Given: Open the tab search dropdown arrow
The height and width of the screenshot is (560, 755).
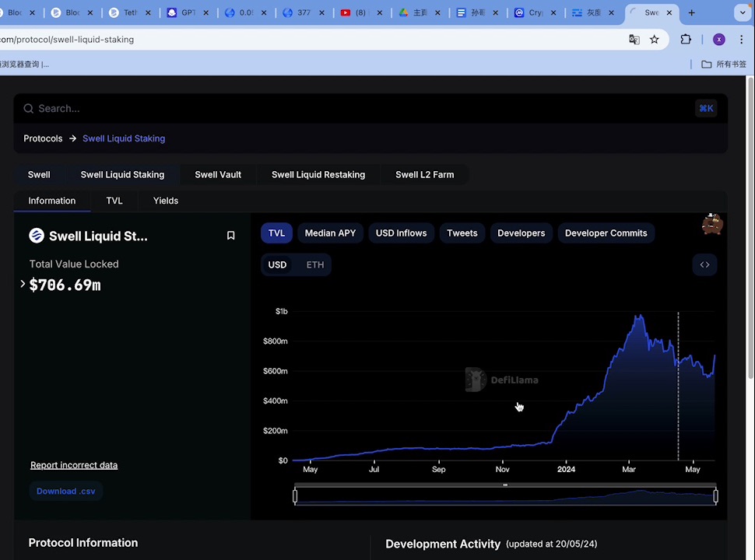Looking at the screenshot, I should 742,13.
